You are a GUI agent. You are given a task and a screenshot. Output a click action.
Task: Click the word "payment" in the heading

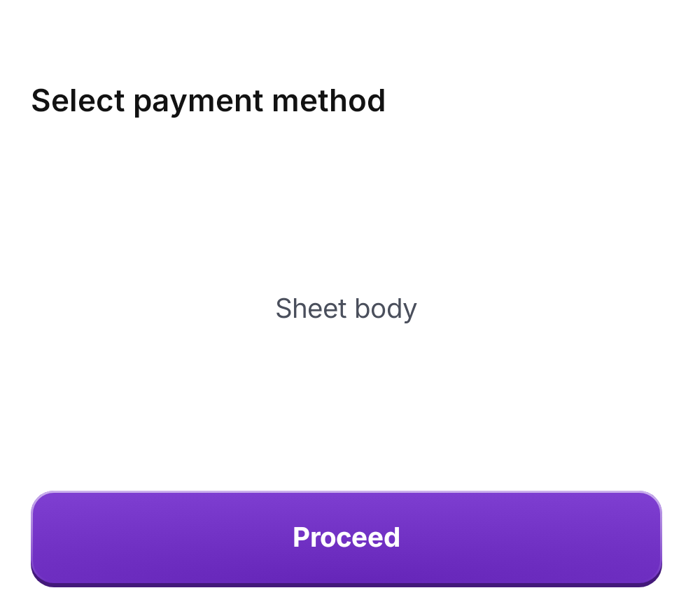pos(199,103)
